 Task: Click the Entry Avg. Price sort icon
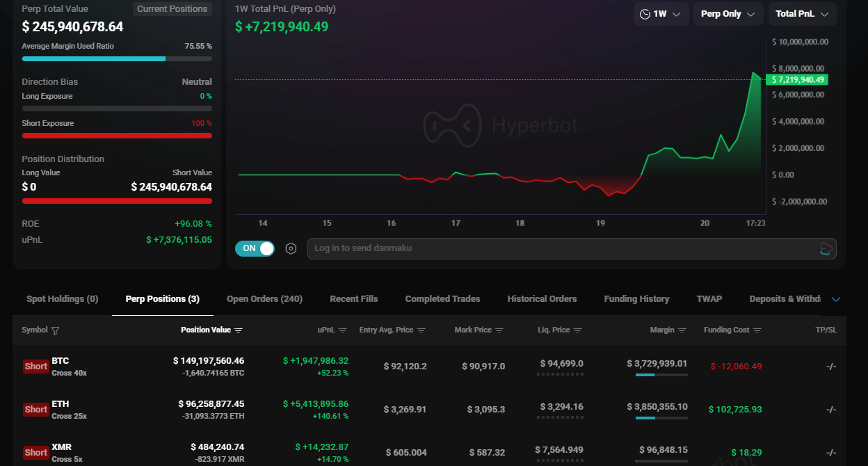(421, 330)
